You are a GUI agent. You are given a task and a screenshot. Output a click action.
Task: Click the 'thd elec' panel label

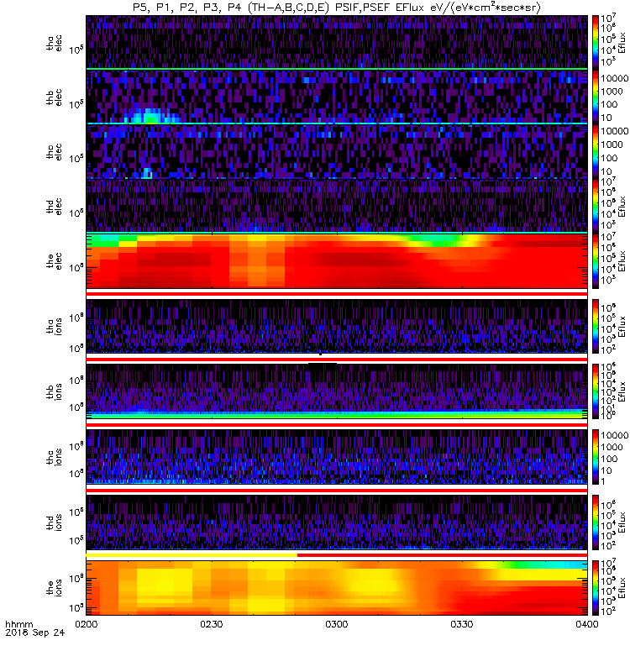tap(55, 206)
